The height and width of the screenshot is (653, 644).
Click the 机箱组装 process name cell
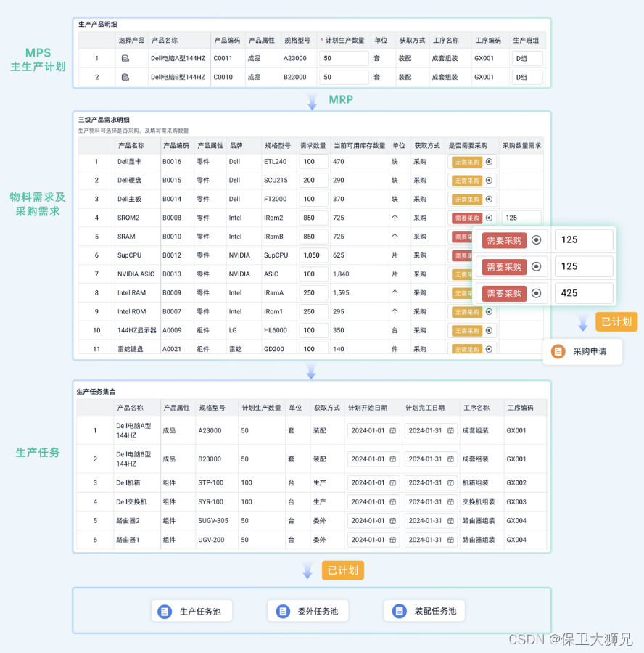coord(476,482)
